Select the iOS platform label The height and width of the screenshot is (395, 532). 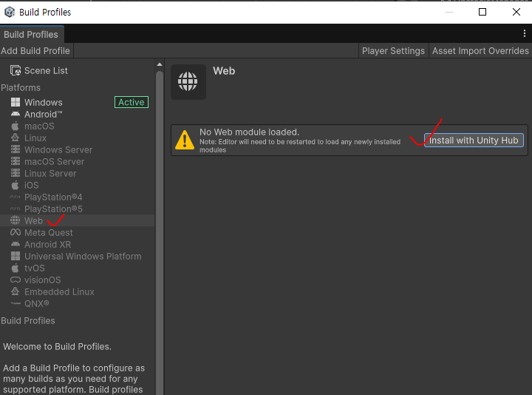(32, 185)
